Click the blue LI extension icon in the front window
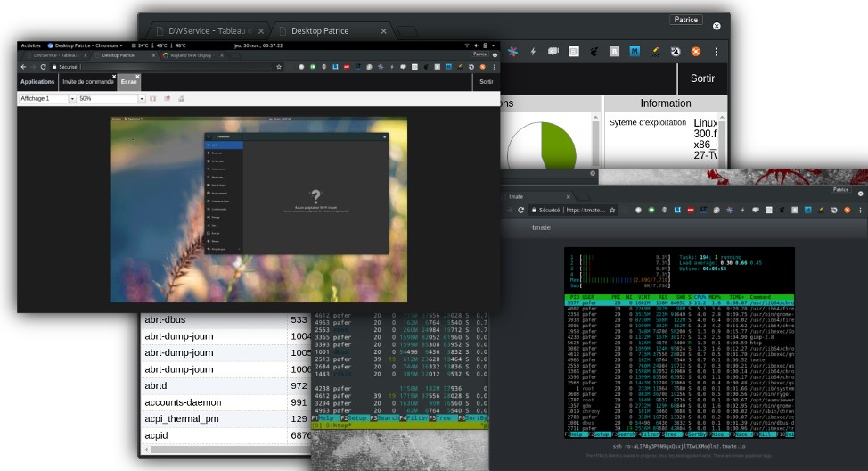868x471 pixels. [335, 67]
